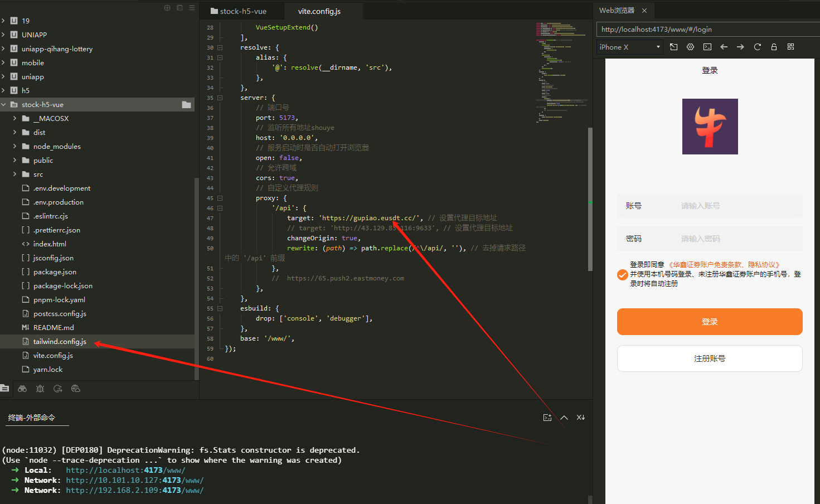
Task: Open browser settings gear icon
Action: (x=690, y=47)
